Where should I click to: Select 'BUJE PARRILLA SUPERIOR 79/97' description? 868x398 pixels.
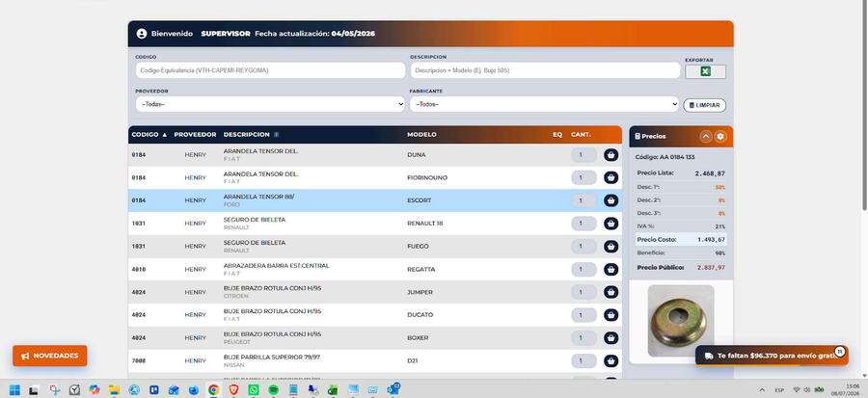(272, 358)
